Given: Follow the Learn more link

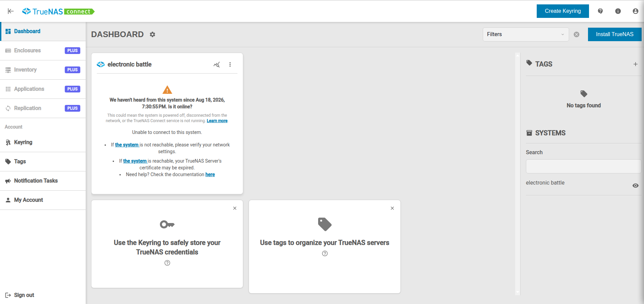Looking at the screenshot, I should 217,121.
